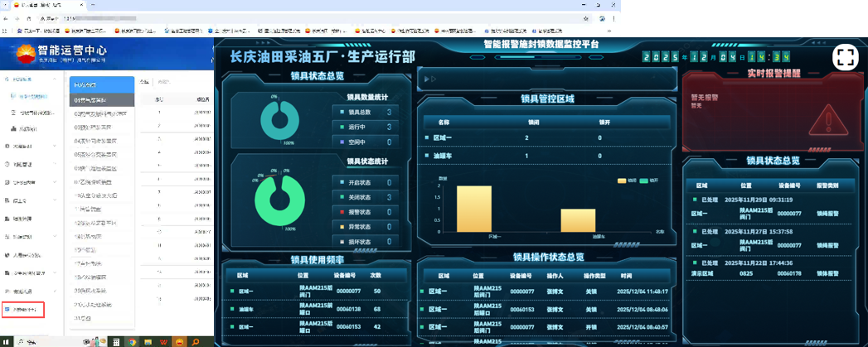Enter fullscreen mode on the monitoring dashboard

pos(846,57)
